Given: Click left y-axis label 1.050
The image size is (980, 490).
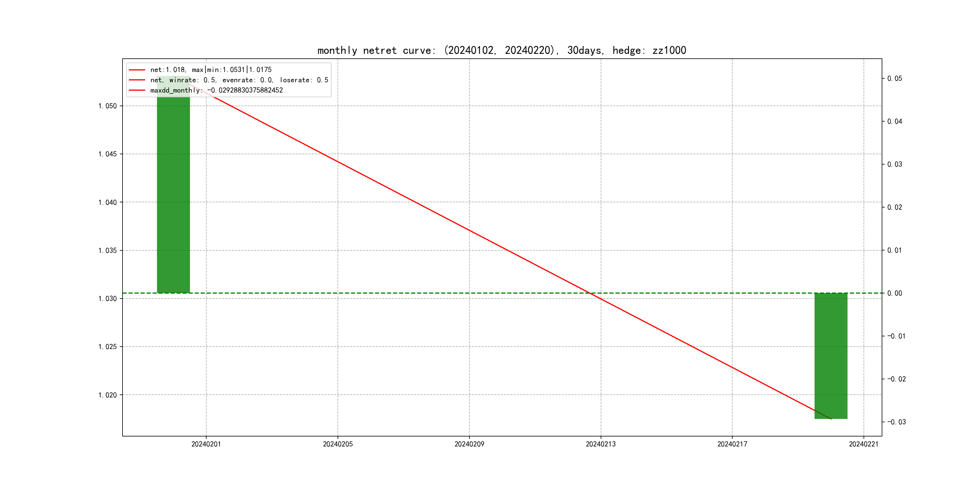Looking at the screenshot, I should coord(107,106).
